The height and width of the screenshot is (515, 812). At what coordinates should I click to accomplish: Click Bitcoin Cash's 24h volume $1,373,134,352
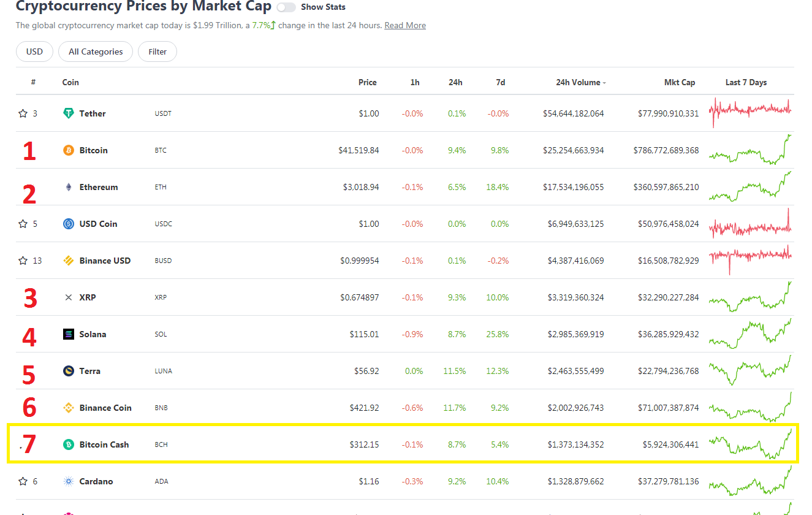[576, 444]
